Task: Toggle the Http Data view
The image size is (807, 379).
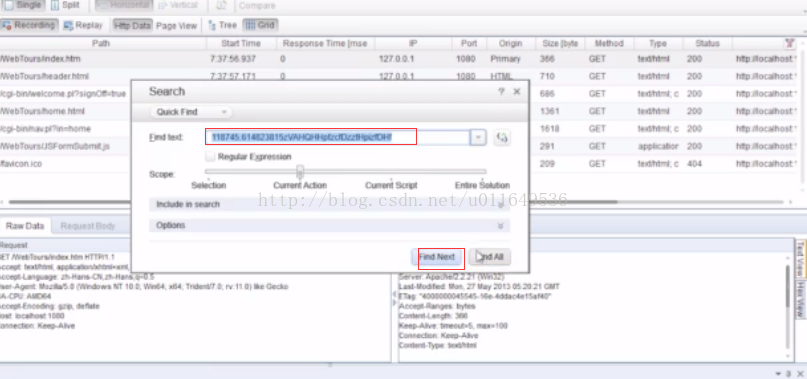Action: point(132,25)
